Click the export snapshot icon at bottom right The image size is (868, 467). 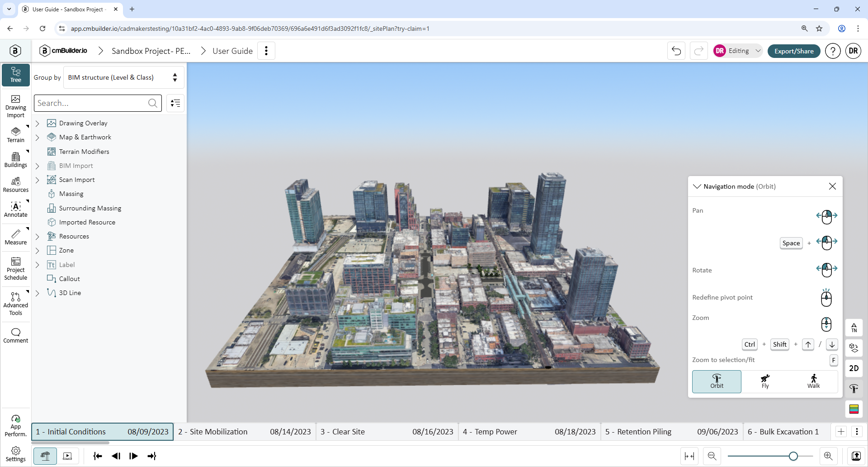click(x=856, y=456)
